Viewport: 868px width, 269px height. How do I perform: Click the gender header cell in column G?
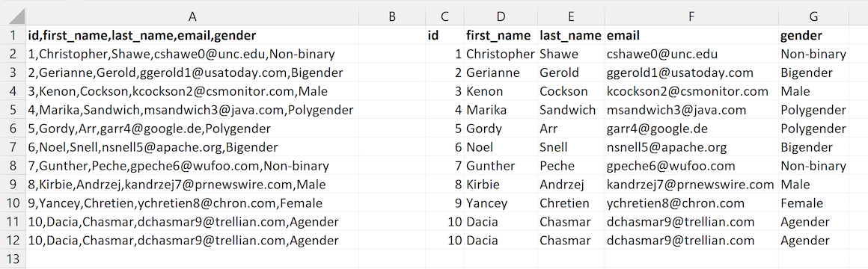point(813,35)
